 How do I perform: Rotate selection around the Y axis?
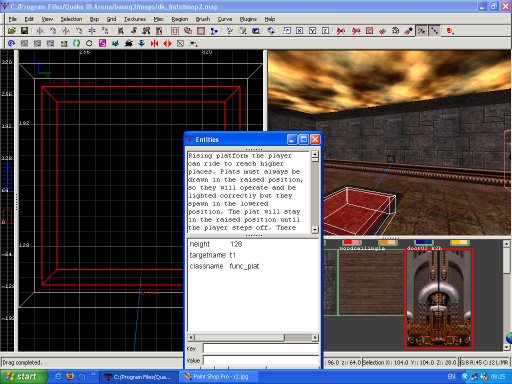click(79, 31)
